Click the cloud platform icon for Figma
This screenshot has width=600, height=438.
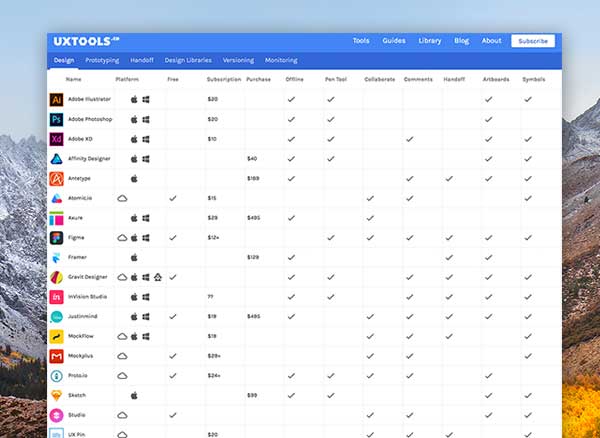122,238
